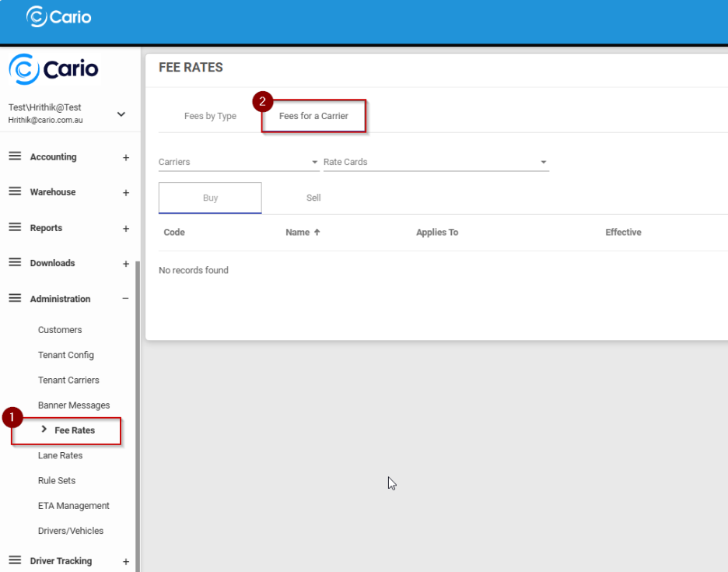Open the Rate Cards dropdown
This screenshot has height=572, width=728.
pyautogui.click(x=436, y=162)
